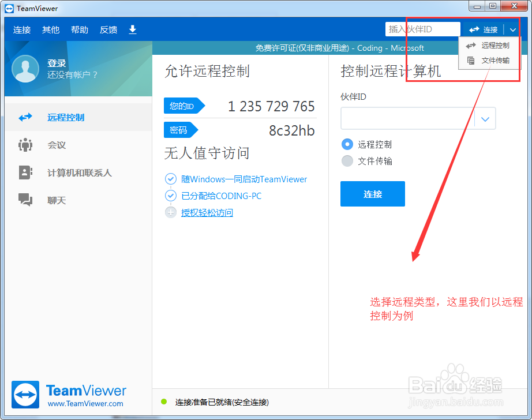The image size is (532, 420).
Task: Select the 文件传输 radio button
Action: [347, 161]
